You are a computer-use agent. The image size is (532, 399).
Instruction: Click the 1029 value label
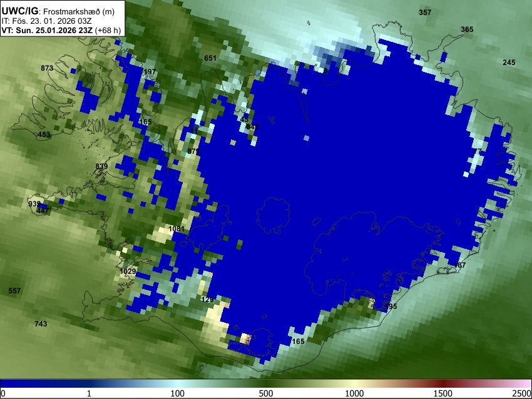[128, 271]
